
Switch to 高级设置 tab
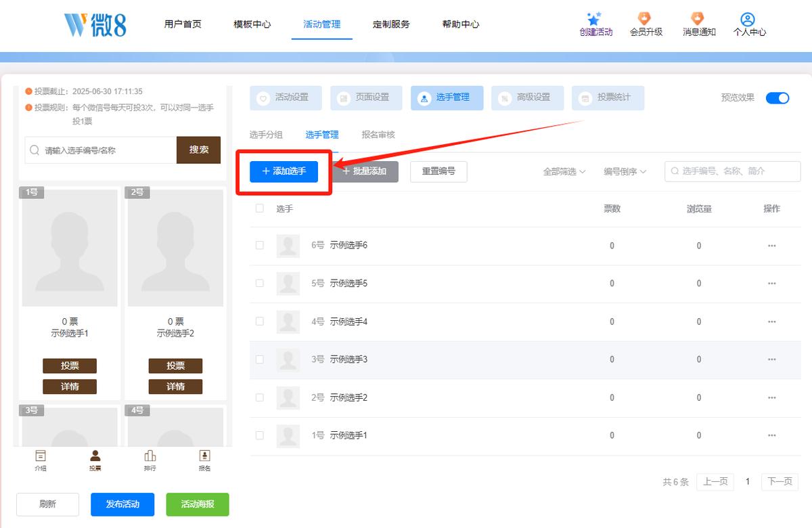pos(528,97)
